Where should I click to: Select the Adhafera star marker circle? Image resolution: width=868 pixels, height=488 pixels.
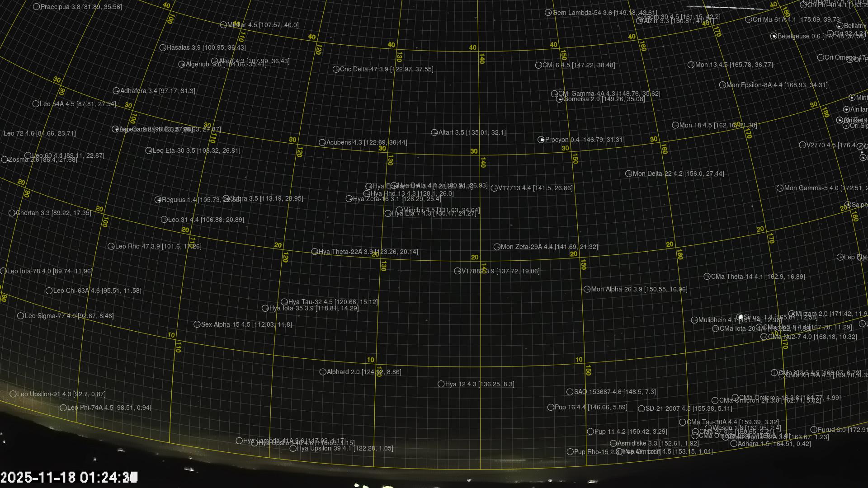116,91
